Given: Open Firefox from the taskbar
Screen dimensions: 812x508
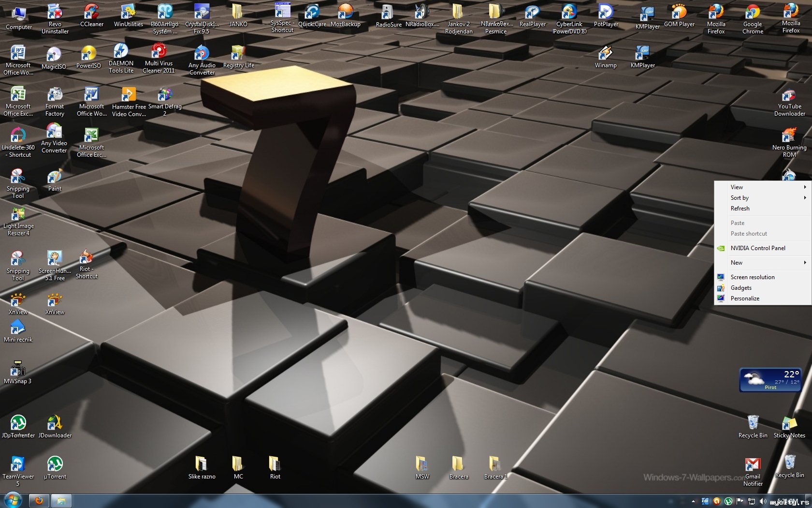Looking at the screenshot, I should click(x=39, y=500).
